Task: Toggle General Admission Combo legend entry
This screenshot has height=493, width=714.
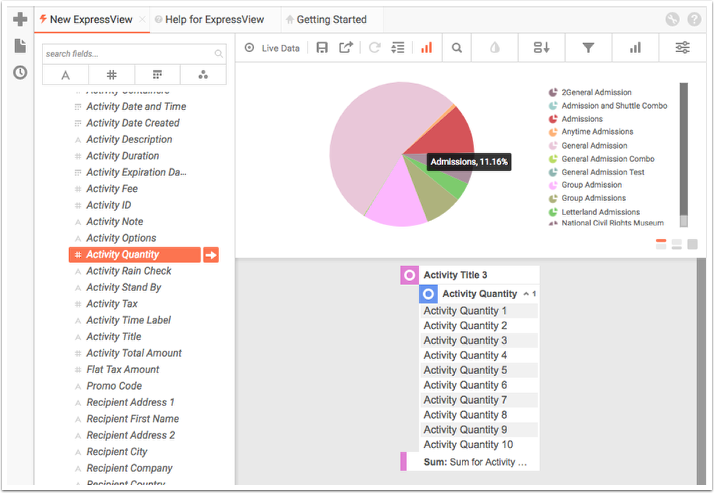Action: (x=602, y=159)
